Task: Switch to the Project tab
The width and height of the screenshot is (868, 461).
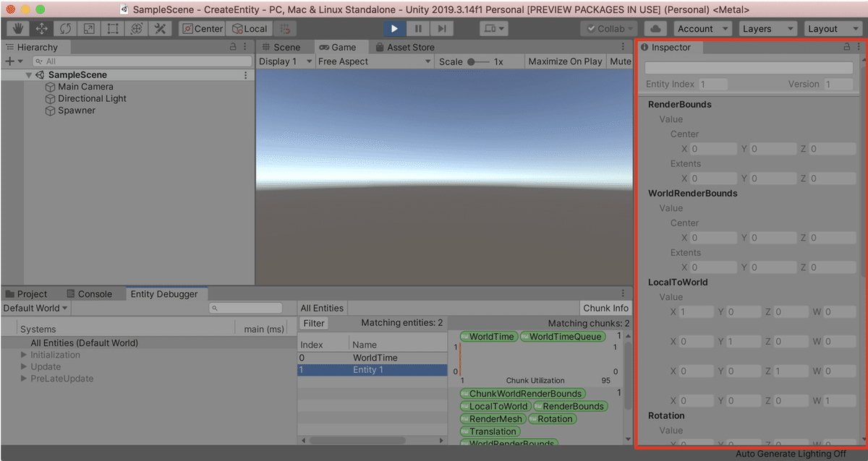Action: coord(26,294)
